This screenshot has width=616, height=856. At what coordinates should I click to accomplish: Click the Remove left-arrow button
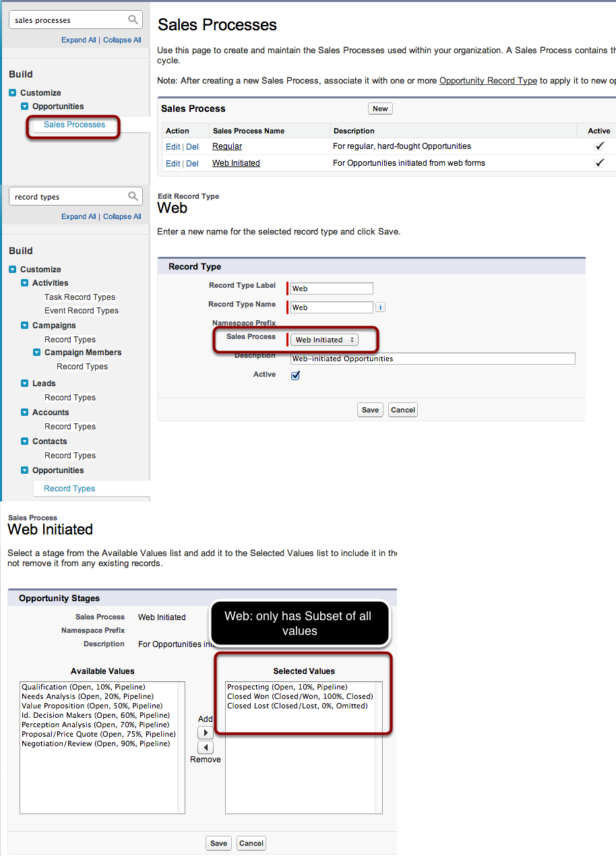(205, 747)
